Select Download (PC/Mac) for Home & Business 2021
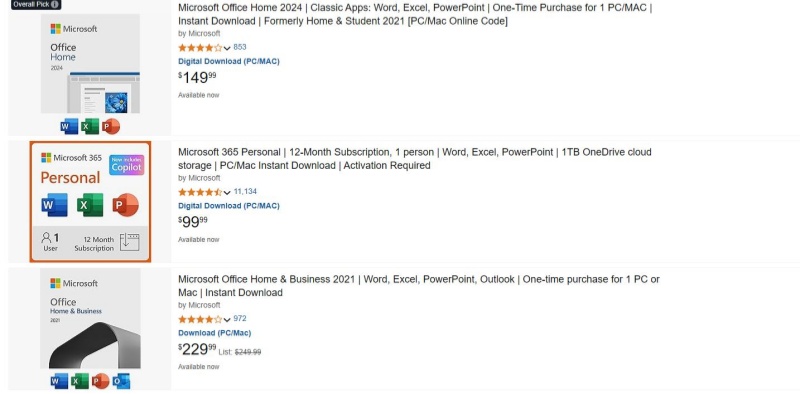This screenshot has height=394, width=800. (x=214, y=333)
